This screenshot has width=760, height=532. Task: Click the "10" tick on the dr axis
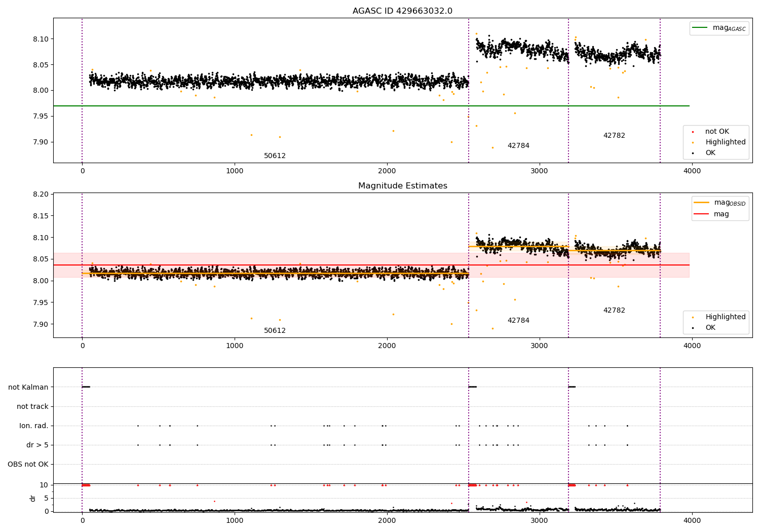pos(44,485)
